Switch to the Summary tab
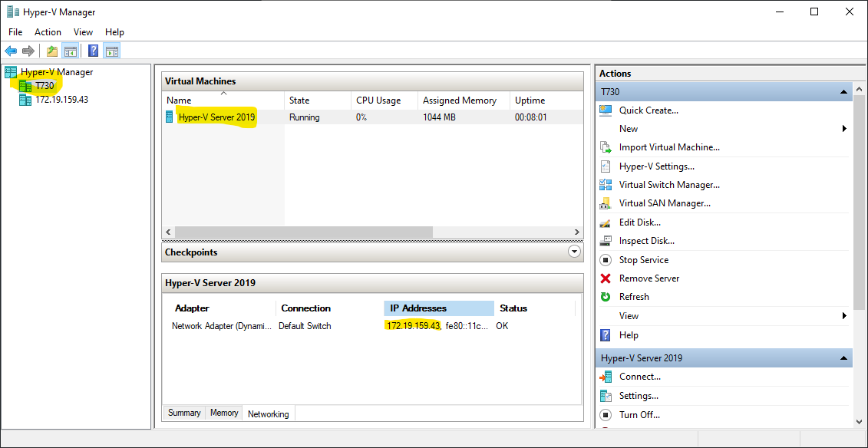 click(184, 413)
